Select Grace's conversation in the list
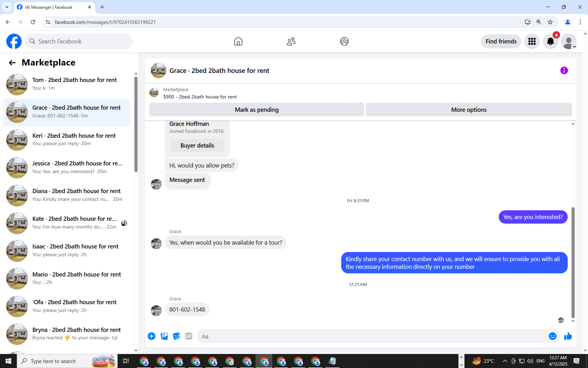The width and height of the screenshot is (588, 368). [66, 112]
